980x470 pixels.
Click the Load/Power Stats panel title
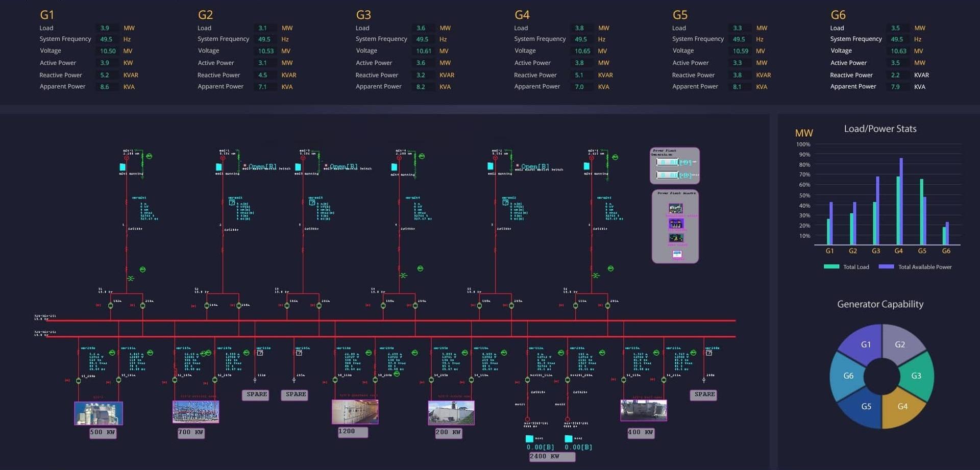tap(880, 129)
